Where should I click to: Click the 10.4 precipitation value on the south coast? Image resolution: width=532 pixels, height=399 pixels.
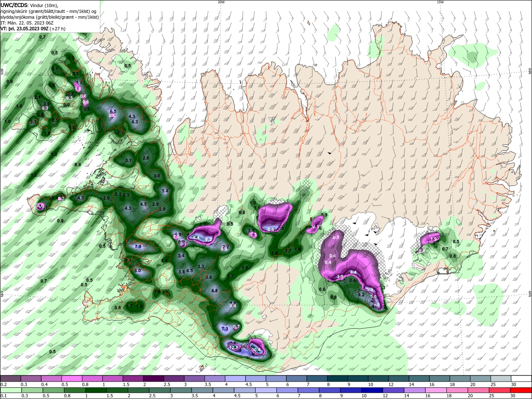click(256, 350)
